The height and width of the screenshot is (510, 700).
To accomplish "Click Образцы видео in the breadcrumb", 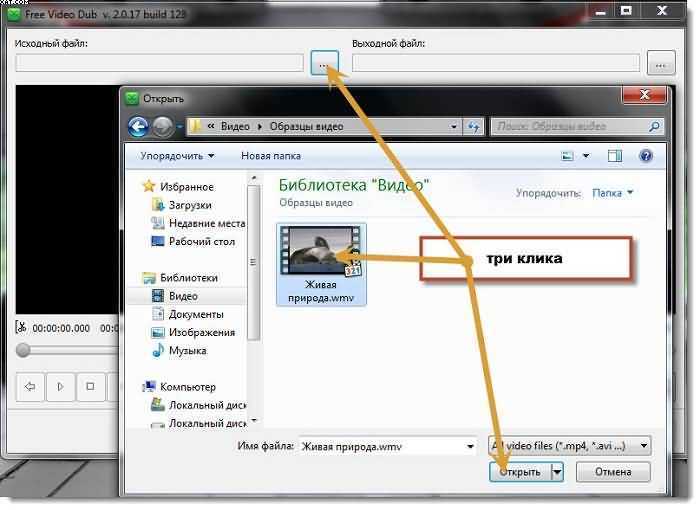I will click(306, 127).
